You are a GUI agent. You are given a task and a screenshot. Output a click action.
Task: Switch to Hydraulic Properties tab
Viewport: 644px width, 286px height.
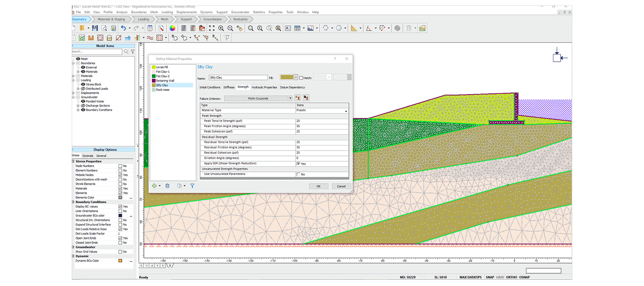coord(264,87)
